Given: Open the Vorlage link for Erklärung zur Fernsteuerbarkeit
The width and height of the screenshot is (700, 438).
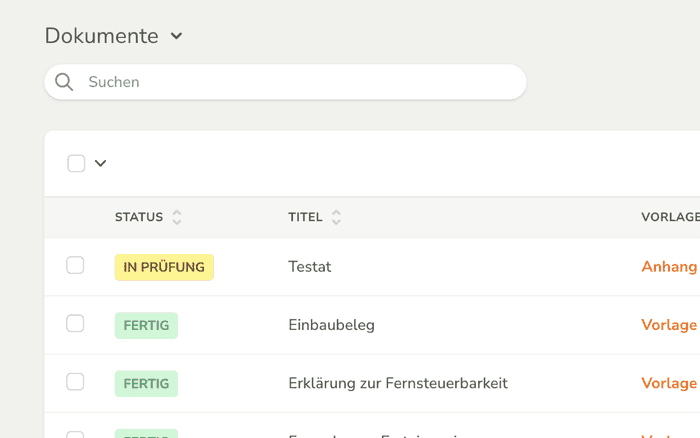Looking at the screenshot, I should [669, 384].
